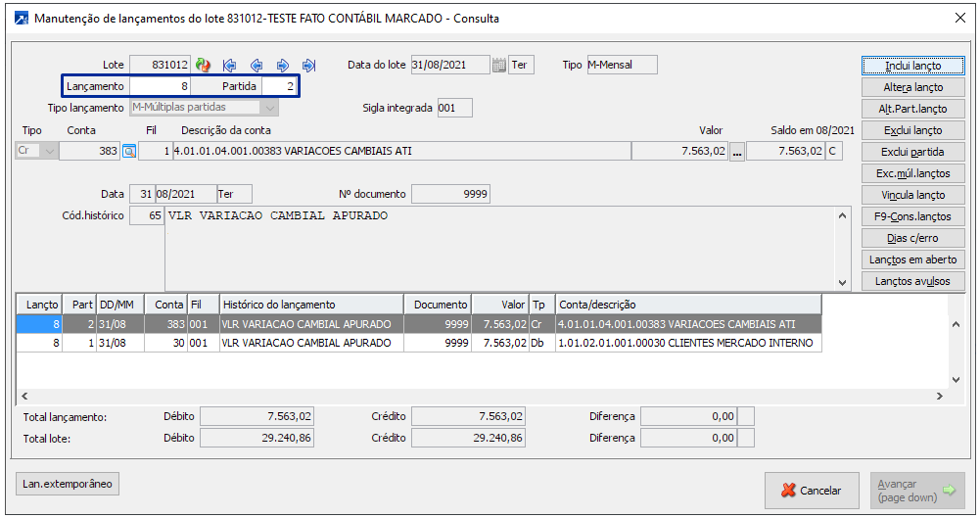Click the grid horizontal scrollbar right arrow
The width and height of the screenshot is (980, 518).
(x=939, y=397)
